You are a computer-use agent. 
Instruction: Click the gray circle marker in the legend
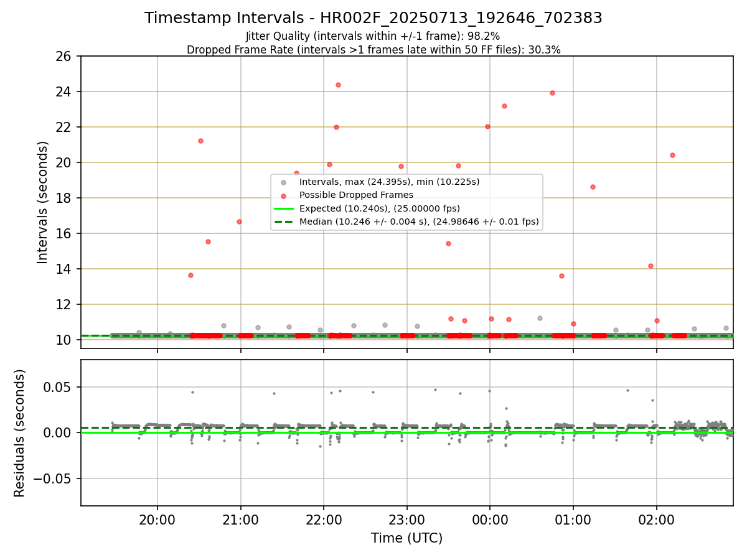[x=283, y=182]
